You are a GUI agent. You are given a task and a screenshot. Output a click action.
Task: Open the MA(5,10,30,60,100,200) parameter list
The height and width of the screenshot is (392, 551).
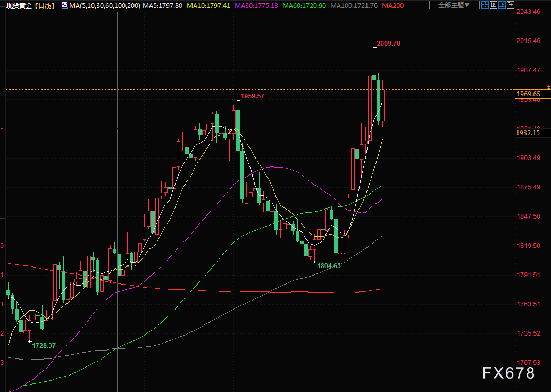[105, 5]
